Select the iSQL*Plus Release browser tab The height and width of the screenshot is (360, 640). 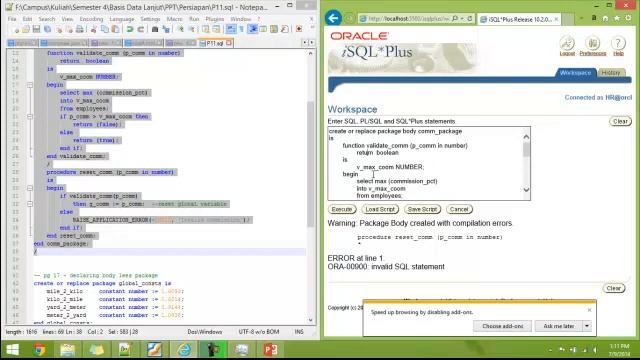519,19
